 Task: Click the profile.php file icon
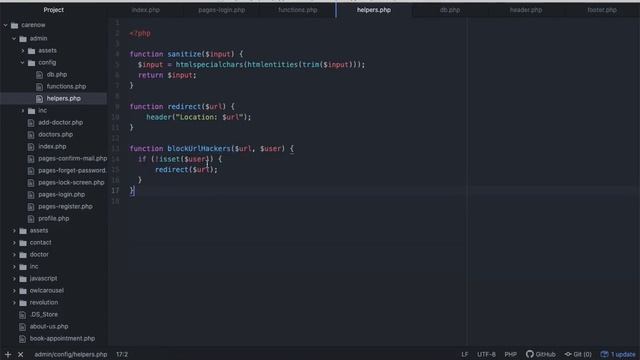point(31,219)
